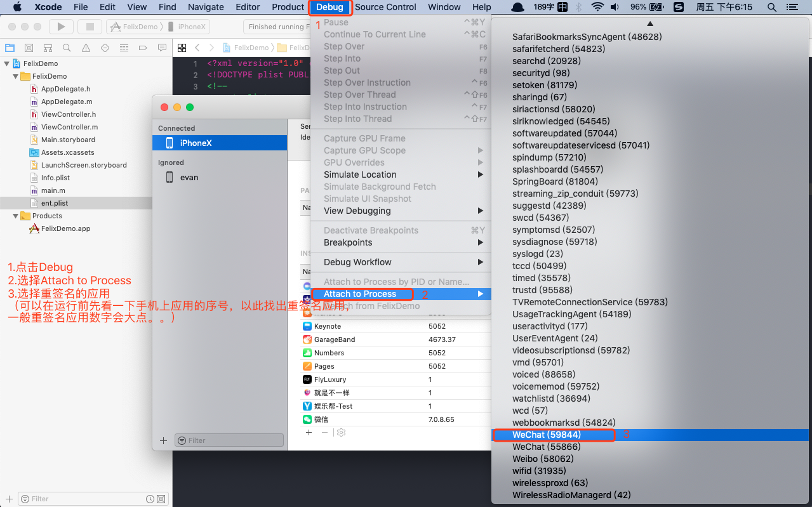Screen dimensions: 812x507
Task: Open the Source Control menu
Action: pos(385,7)
